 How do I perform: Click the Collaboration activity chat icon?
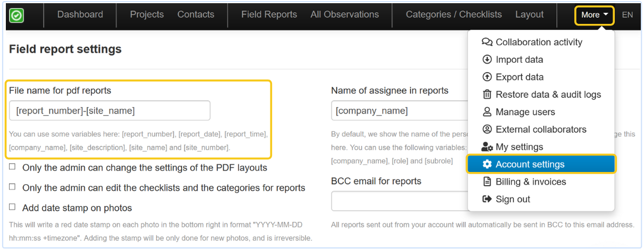tap(487, 42)
